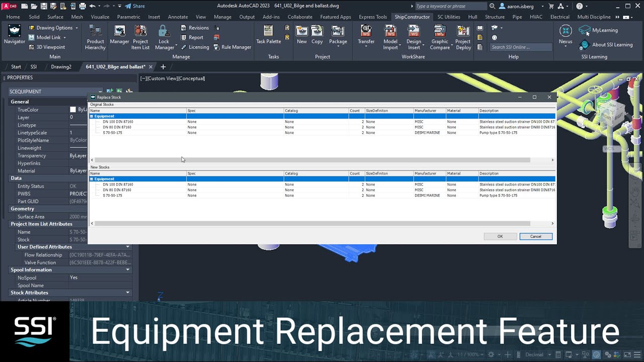Viewport: 644px width, 362px height.
Task: Click the keyword search field
Action: click(x=450, y=6)
